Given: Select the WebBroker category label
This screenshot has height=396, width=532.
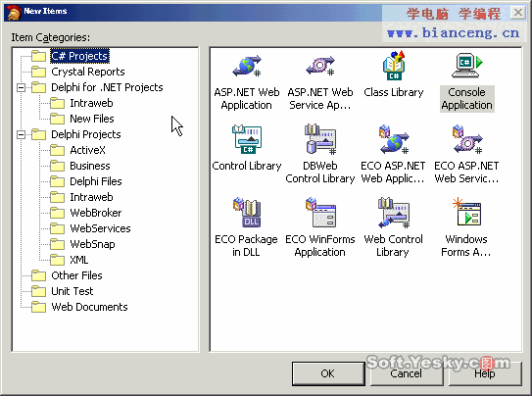Looking at the screenshot, I should 96,213.
